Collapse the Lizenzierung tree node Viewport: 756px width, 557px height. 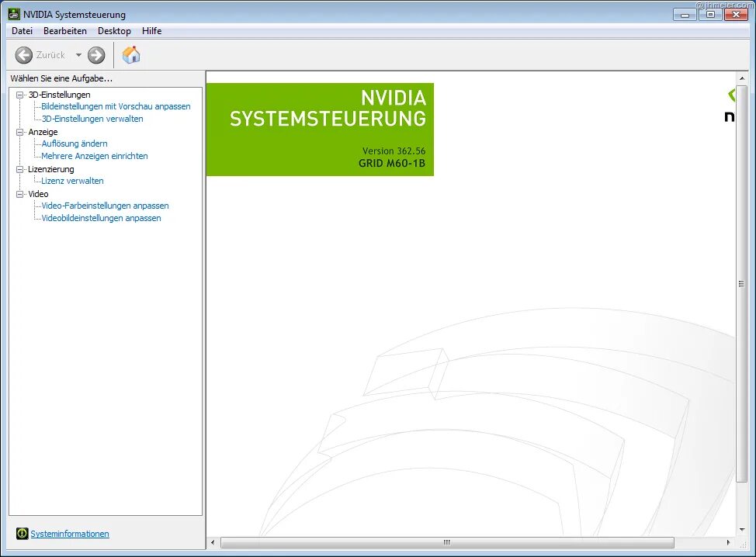tap(19, 169)
